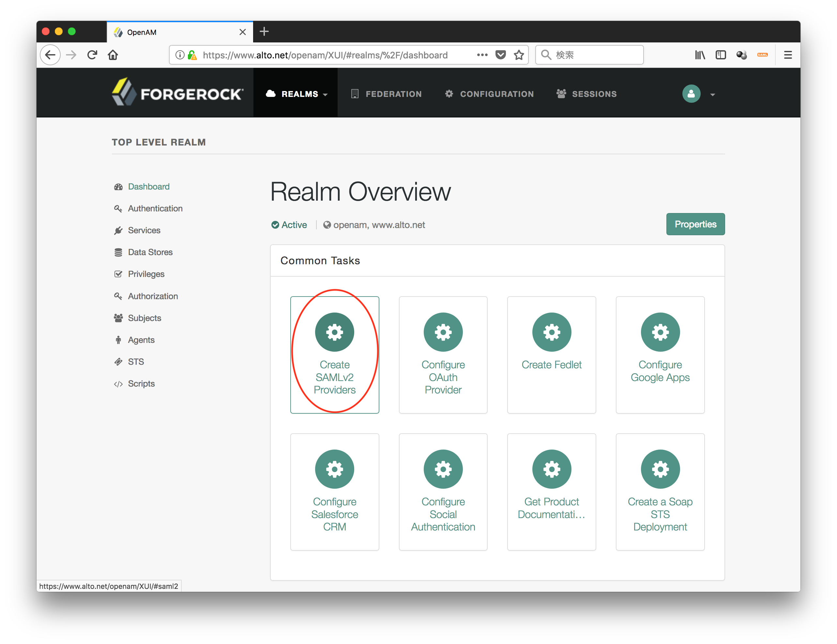The height and width of the screenshot is (644, 837).
Task: Click inside the search field
Action: (x=590, y=55)
